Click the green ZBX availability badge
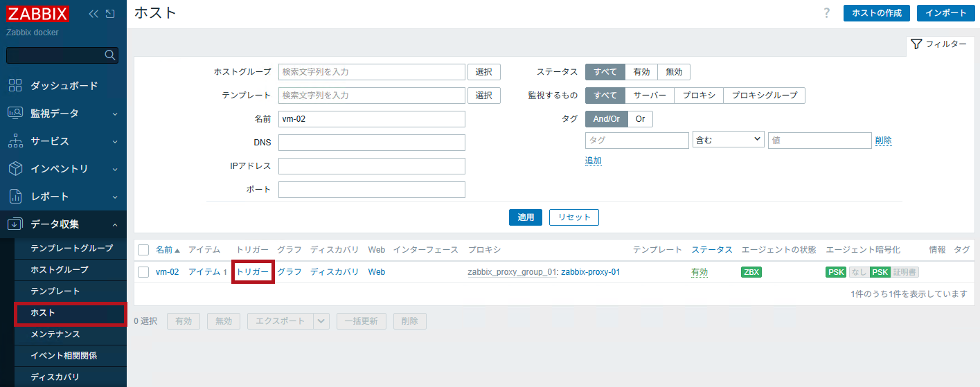Screen dimensions: 980x387 [751, 272]
